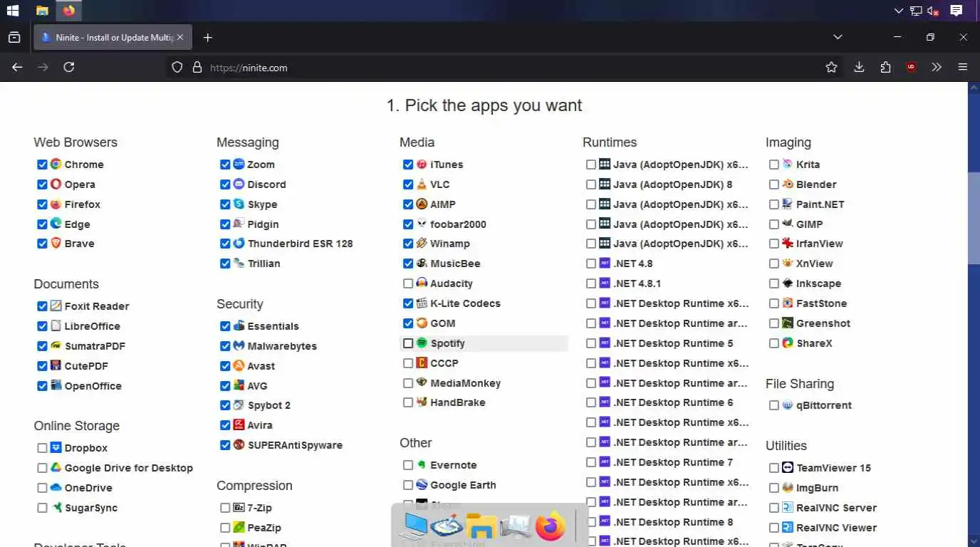Click the Winamp icon
This screenshot has height=547, width=980.
click(422, 243)
